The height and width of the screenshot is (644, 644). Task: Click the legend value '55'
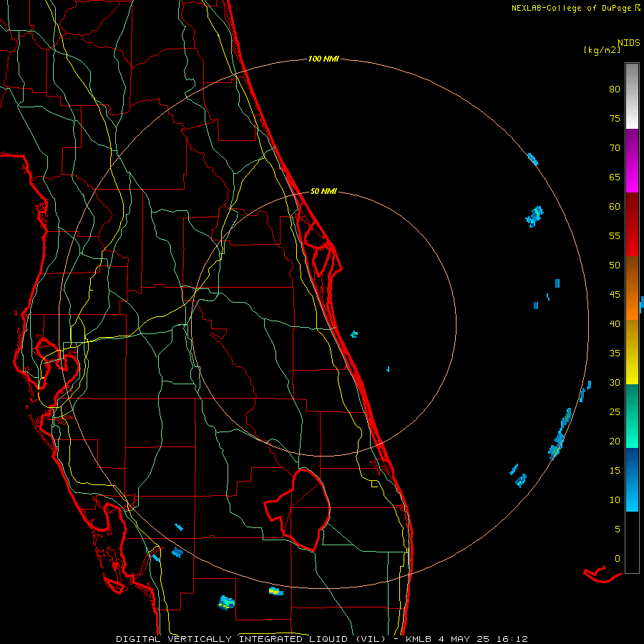[x=615, y=236]
